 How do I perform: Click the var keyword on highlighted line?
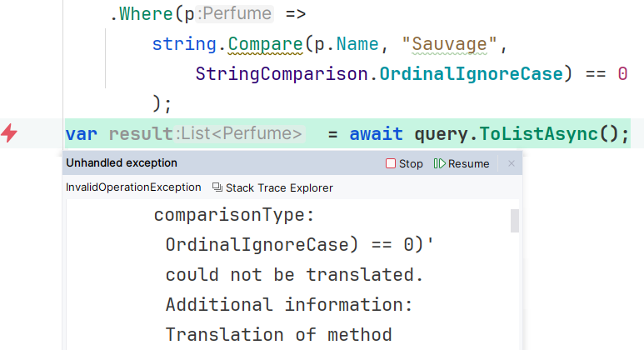[82, 134]
